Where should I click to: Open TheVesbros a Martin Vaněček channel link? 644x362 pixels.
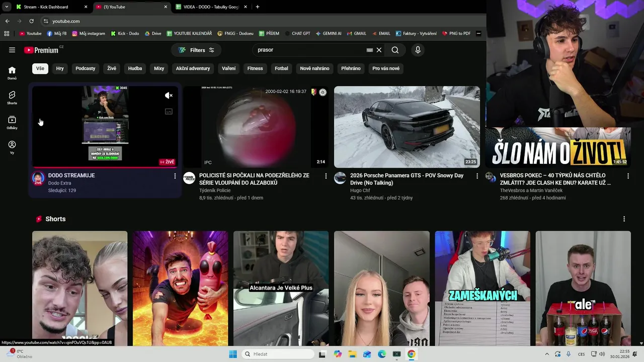point(531,191)
